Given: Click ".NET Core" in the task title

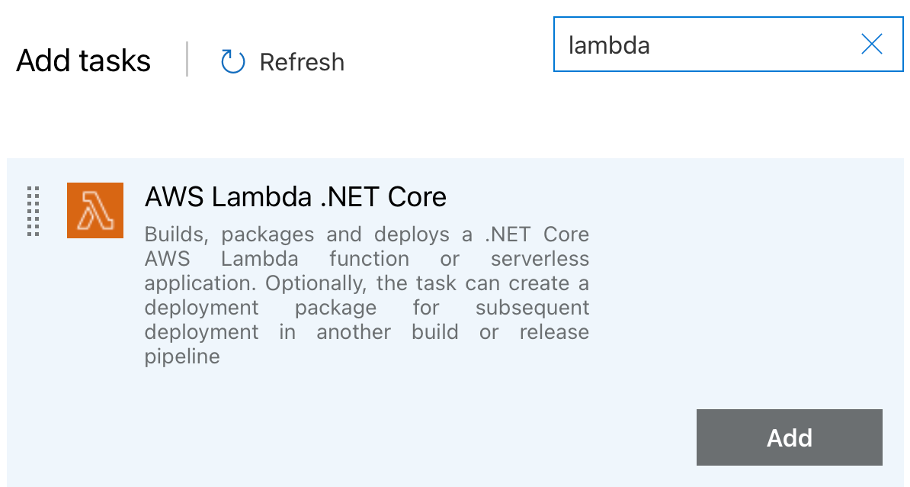Looking at the screenshot, I should click(384, 197).
